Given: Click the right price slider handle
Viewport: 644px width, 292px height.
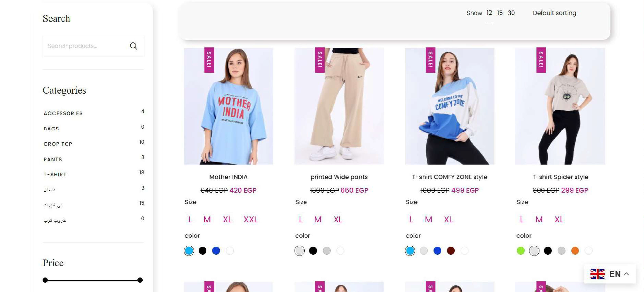Looking at the screenshot, I should (x=140, y=280).
